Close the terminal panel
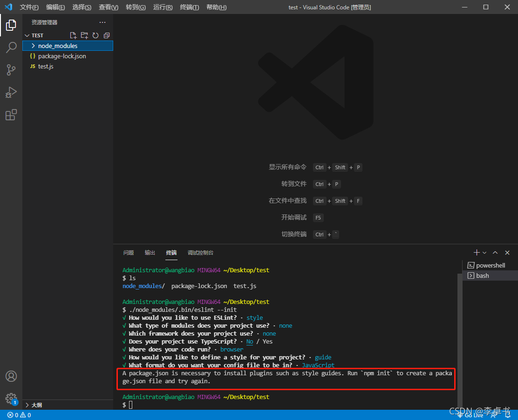The width and height of the screenshot is (518, 420). (x=507, y=253)
